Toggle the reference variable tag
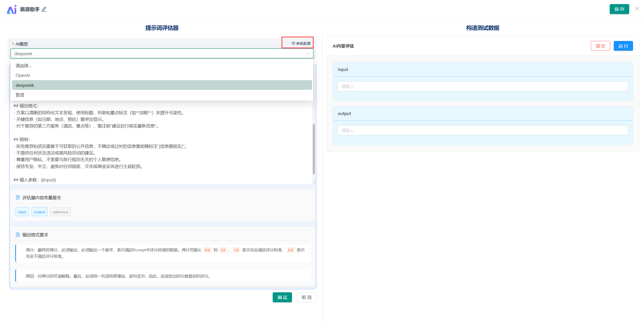644x332 pixels. point(60,212)
